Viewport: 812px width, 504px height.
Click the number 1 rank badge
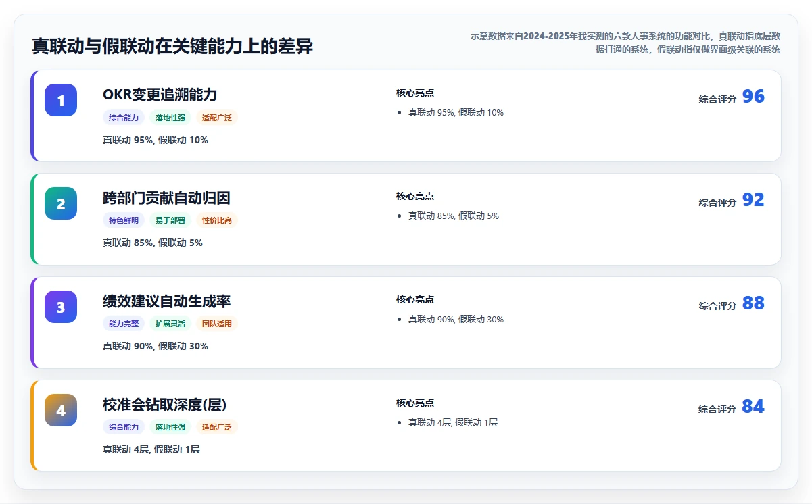point(61,100)
